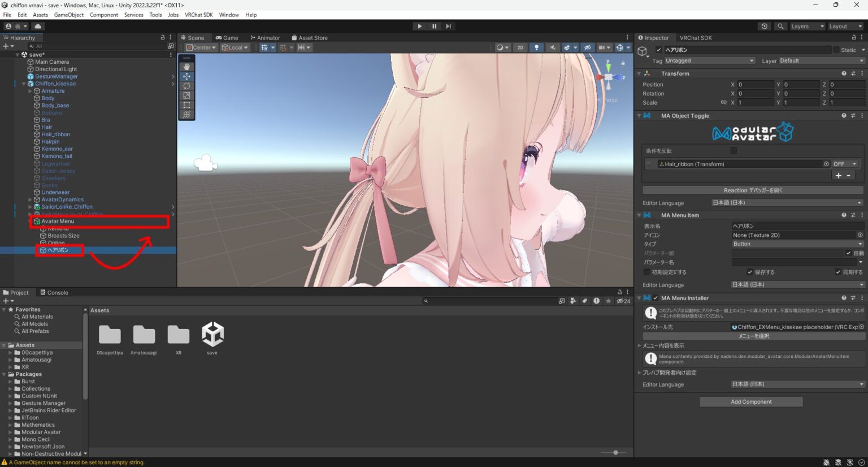This screenshot has height=467, width=868.
Task: Open the タイプ dropdown showing Button
Action: [797, 244]
